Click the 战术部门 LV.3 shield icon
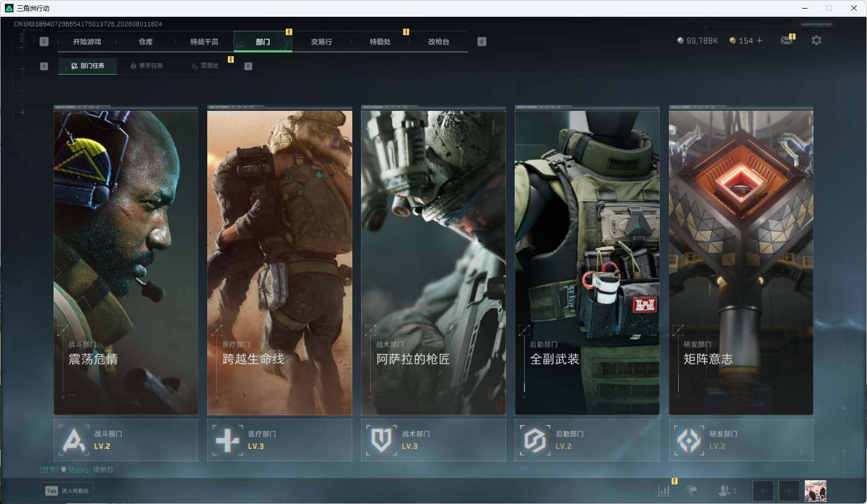 [382, 440]
